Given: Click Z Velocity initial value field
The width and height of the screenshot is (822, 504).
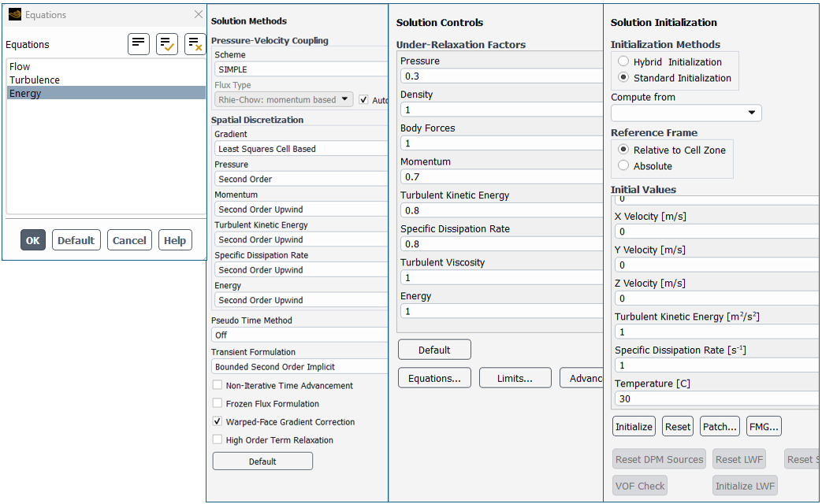Looking at the screenshot, I should pyautogui.click(x=716, y=298).
